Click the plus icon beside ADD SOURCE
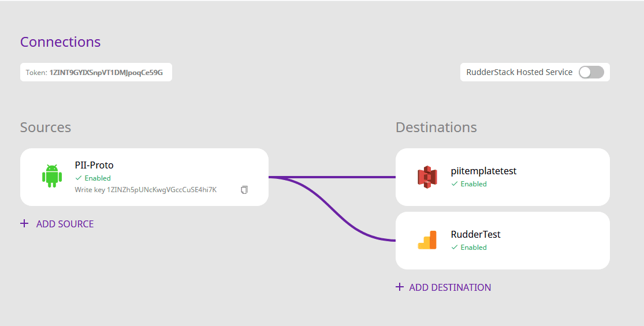Screen dimensions: 644x326 click(x=24, y=223)
